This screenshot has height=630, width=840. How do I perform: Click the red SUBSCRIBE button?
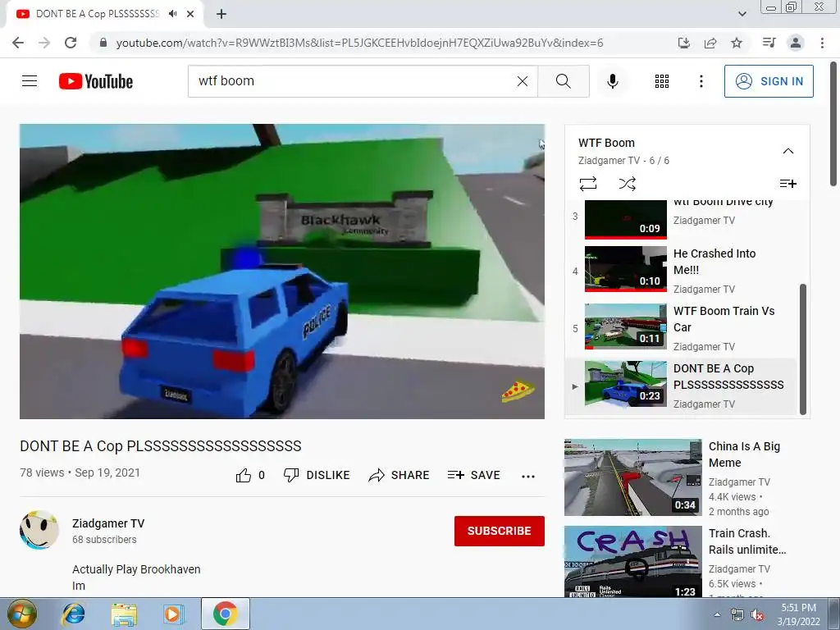click(x=500, y=531)
